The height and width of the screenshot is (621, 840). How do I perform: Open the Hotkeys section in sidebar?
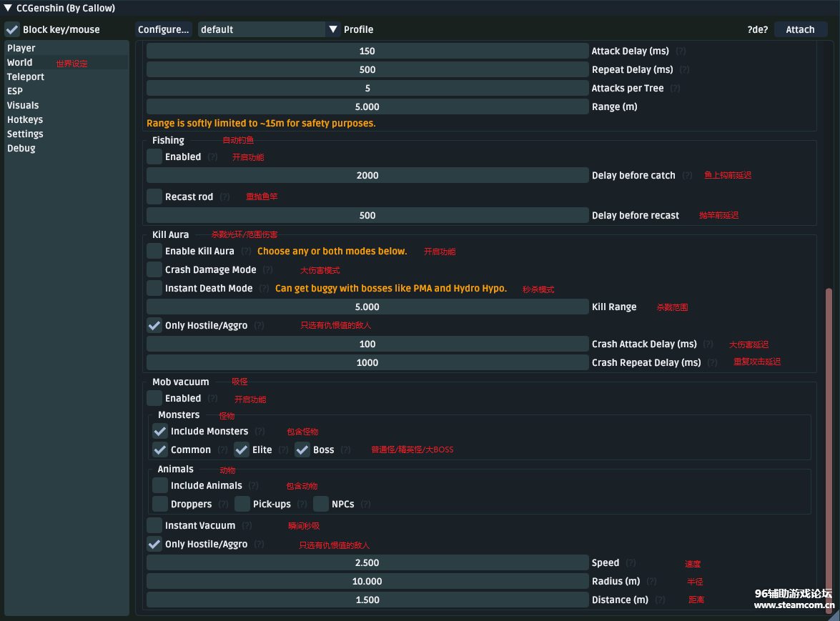(x=25, y=120)
